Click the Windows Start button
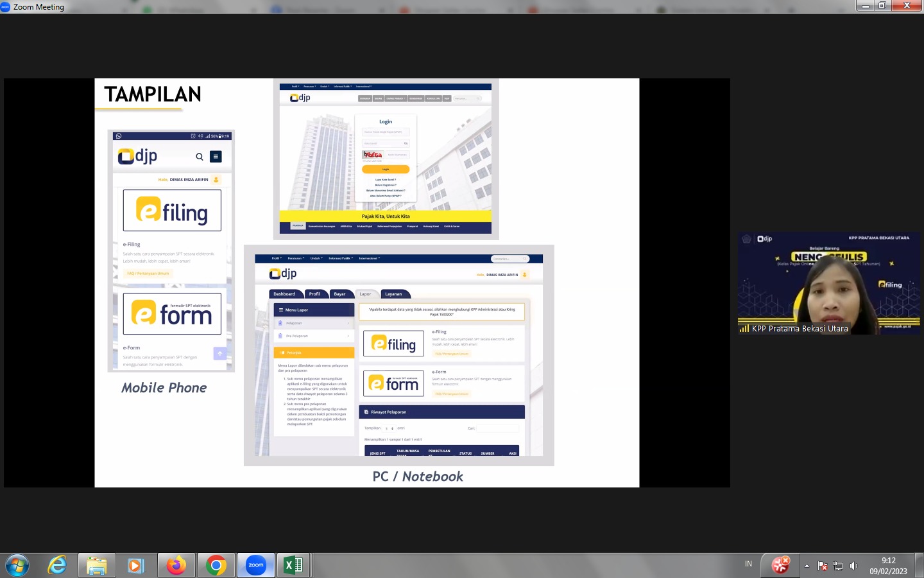Viewport: 924px width, 578px height. point(17,566)
